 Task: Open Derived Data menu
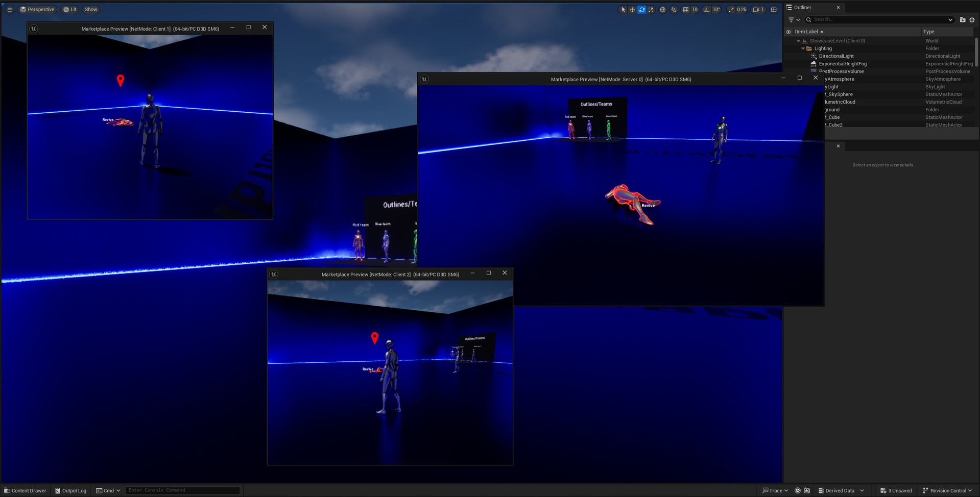point(841,490)
